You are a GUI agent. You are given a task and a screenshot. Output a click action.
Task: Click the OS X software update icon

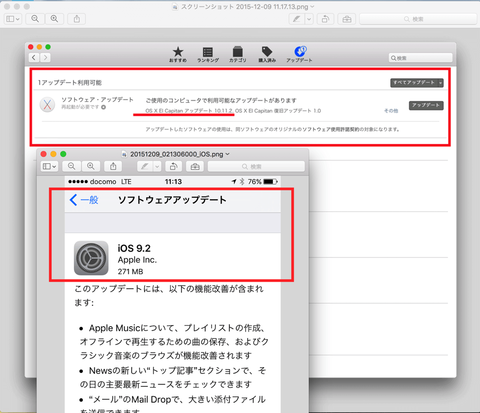point(47,105)
